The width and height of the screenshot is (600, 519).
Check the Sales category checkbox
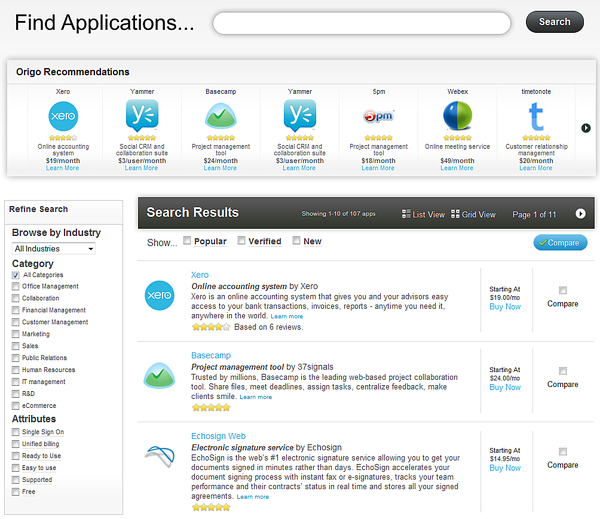[15, 346]
